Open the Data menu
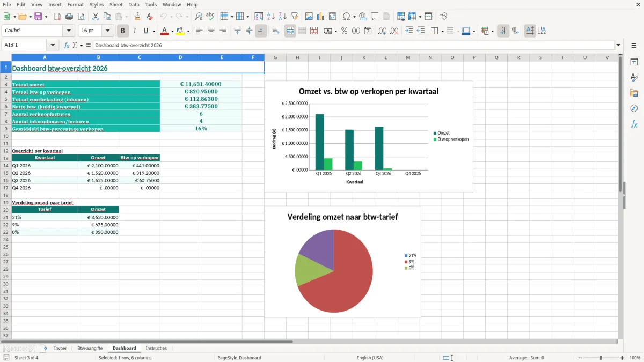The width and height of the screenshot is (644, 362). [134, 4]
